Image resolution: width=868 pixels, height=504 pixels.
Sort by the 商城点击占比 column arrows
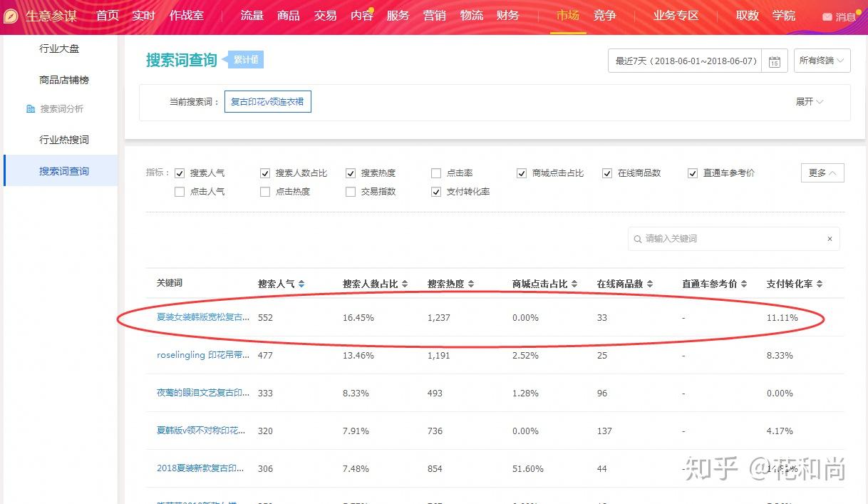coord(574,284)
